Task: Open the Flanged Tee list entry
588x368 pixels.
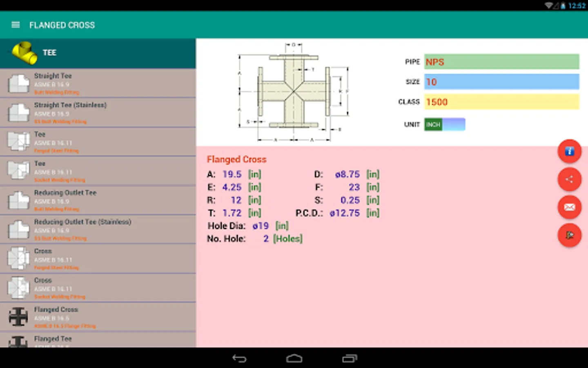Action: point(98,340)
